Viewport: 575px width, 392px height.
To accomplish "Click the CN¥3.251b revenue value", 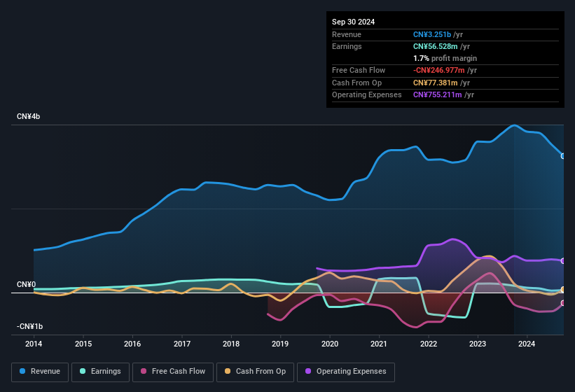I will (432, 34).
